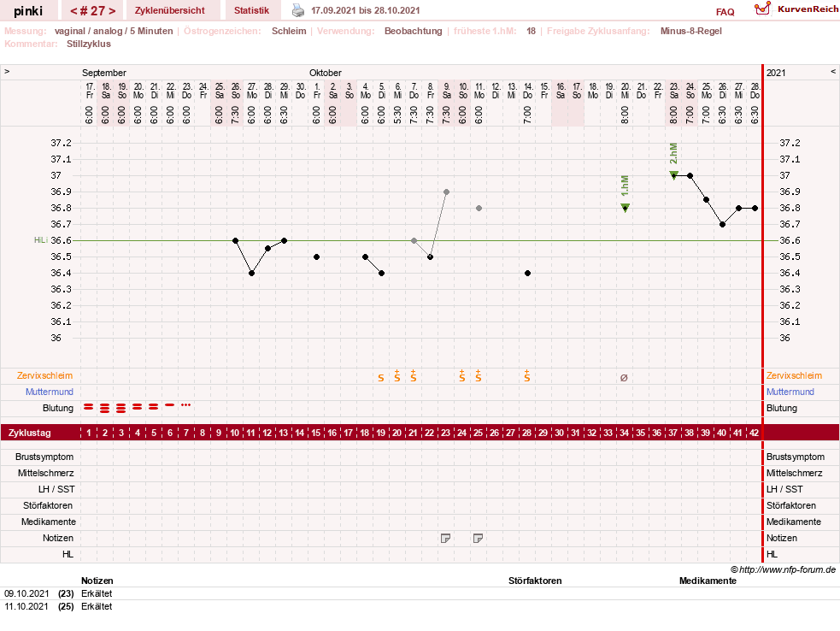This screenshot has width=840, height=631.
Task: Click the S+ mucus symbol on day 24
Action: click(462, 376)
